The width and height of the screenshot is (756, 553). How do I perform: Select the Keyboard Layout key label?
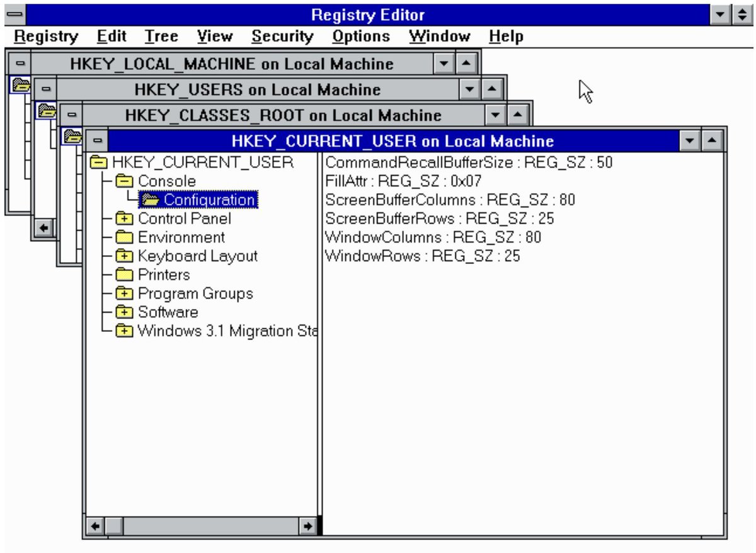coord(198,256)
